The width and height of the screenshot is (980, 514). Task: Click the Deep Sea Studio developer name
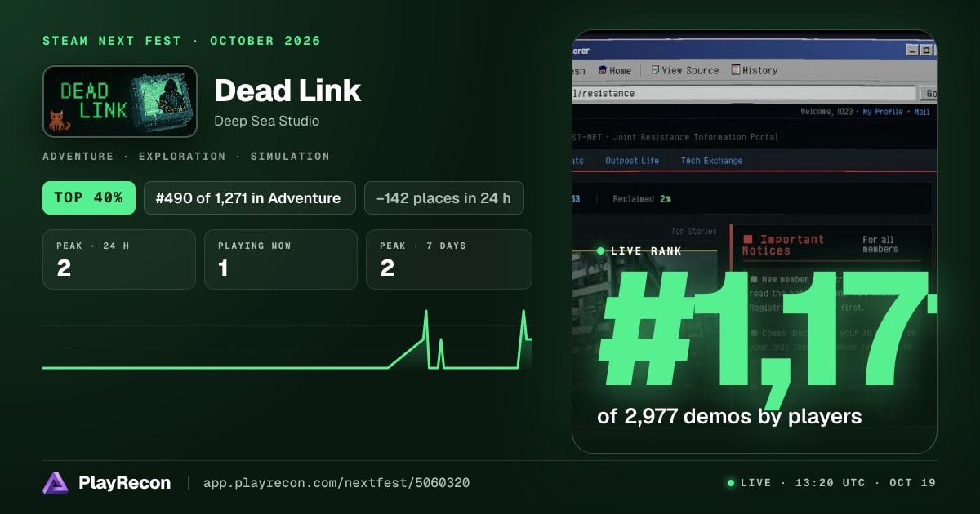coord(267,121)
